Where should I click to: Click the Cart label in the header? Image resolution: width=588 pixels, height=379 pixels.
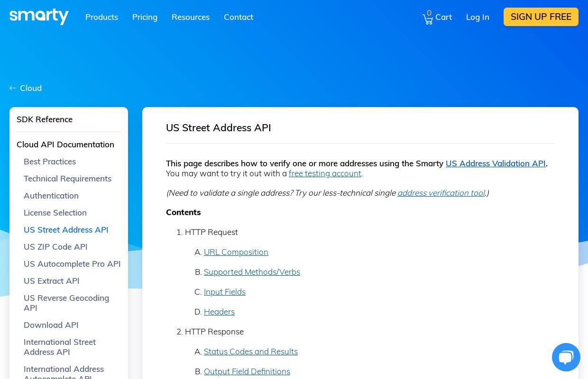(443, 17)
